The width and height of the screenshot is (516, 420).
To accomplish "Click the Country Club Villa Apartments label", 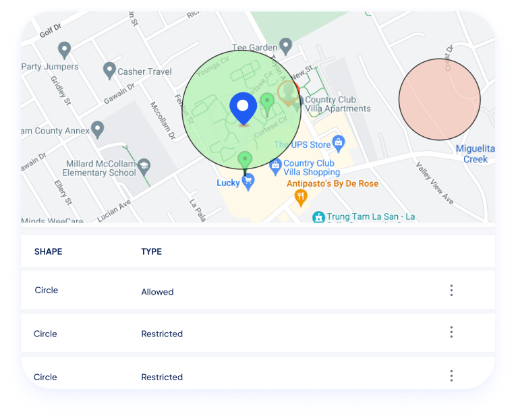I will coord(337,104).
